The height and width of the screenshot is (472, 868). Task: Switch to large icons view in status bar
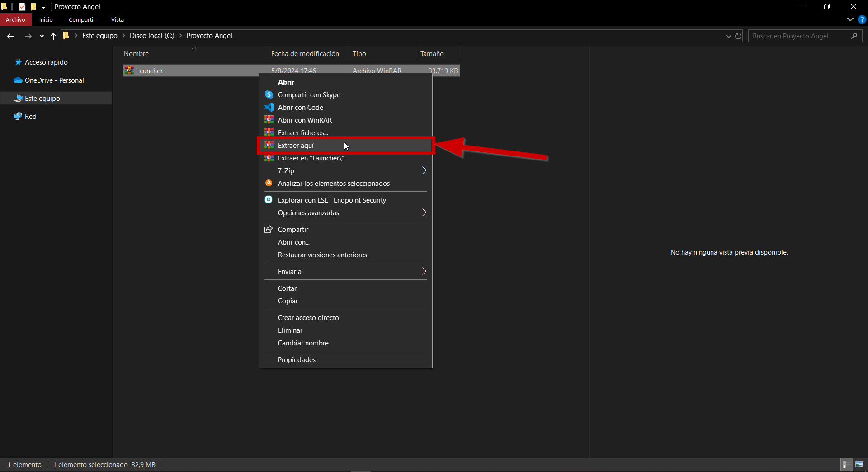[859, 464]
